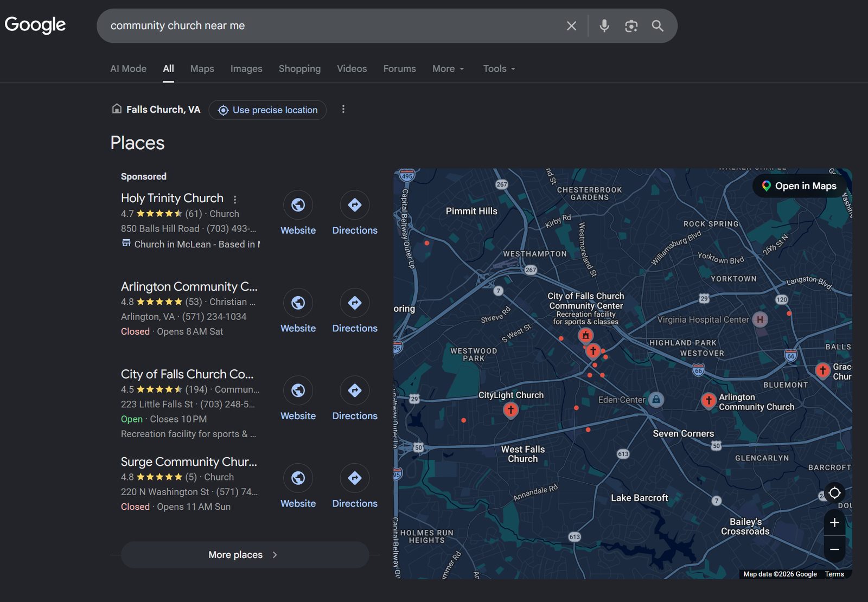
Task: Center map on my location
Action: pos(834,493)
